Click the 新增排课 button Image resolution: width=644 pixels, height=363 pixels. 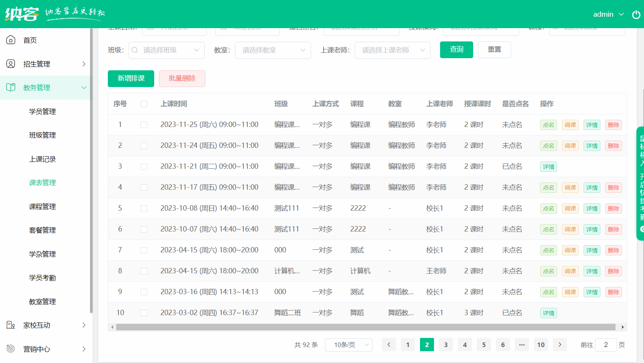coord(131,78)
